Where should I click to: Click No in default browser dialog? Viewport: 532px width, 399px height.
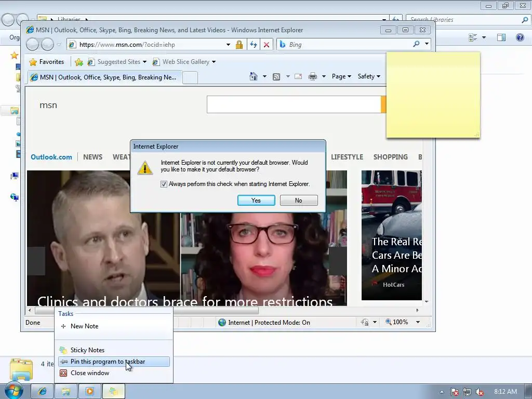[x=299, y=201]
